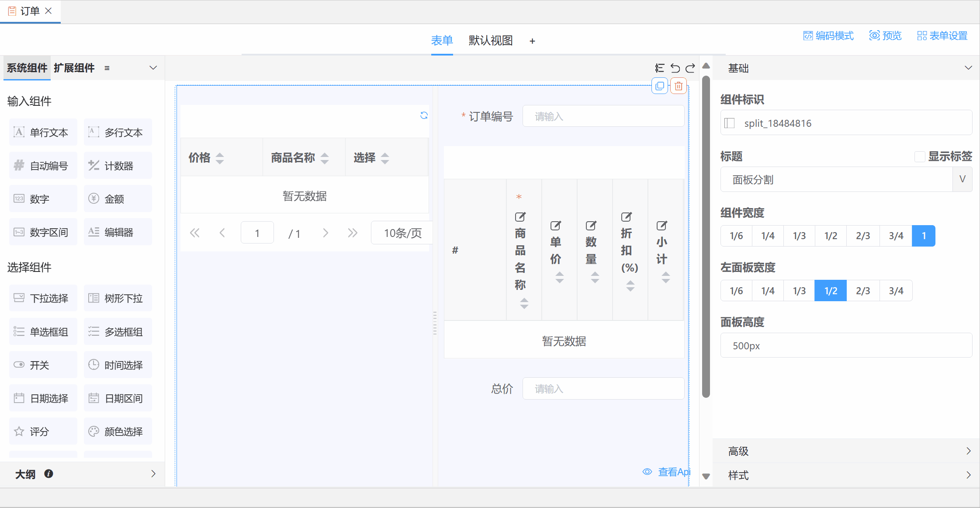This screenshot has height=508, width=980.
Task: Set component width to 1/2
Action: coord(831,236)
